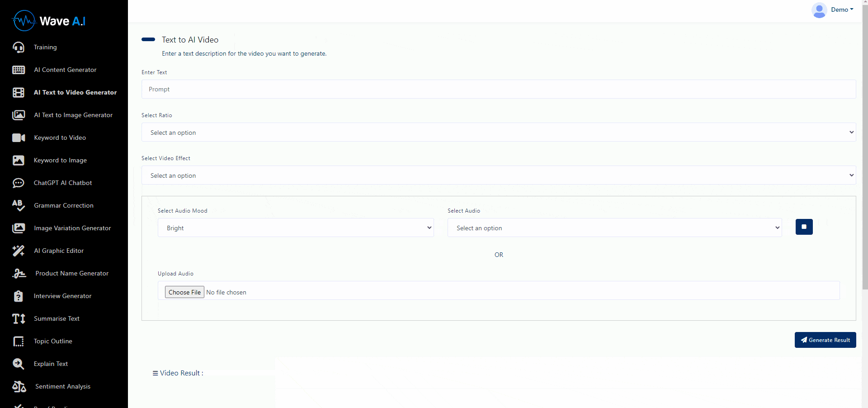
Task: Open the Keyword to Video camera icon
Action: (x=19, y=138)
